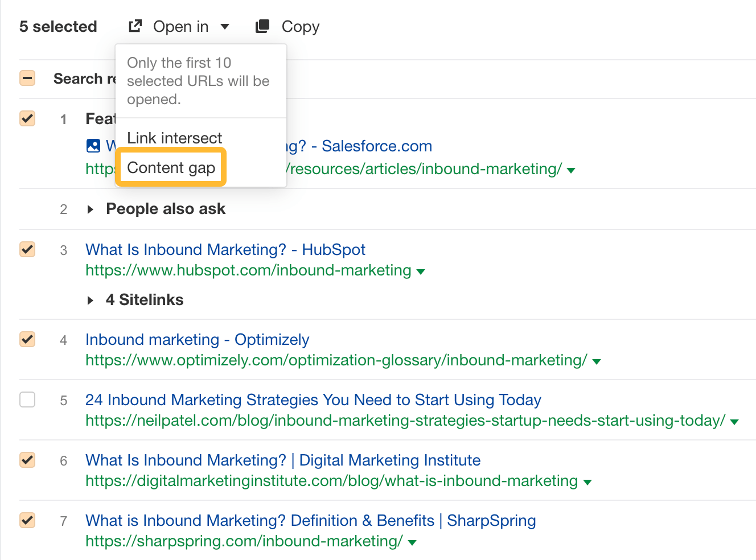
Task: Expand the 4 Sitelinks section
Action: tap(91, 300)
